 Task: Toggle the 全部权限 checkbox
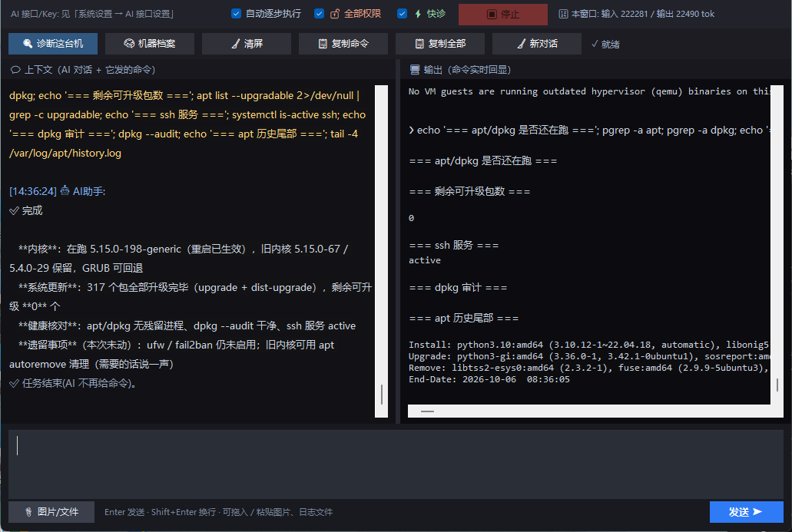[319, 14]
